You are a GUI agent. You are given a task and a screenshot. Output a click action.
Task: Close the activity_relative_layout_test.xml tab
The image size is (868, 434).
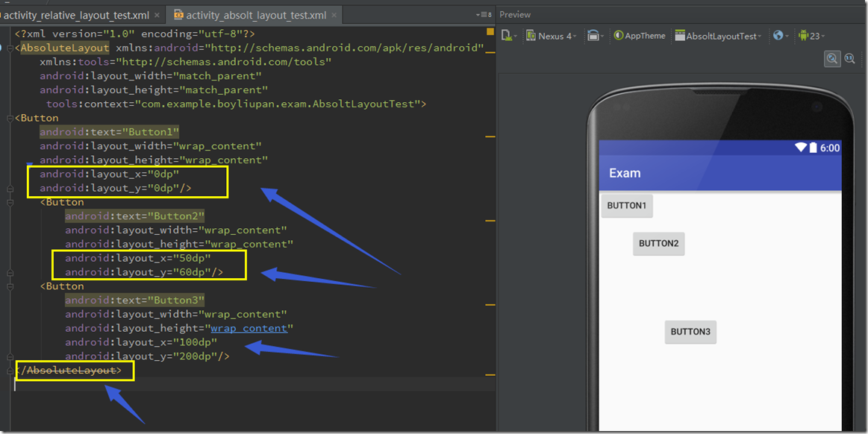pos(159,15)
